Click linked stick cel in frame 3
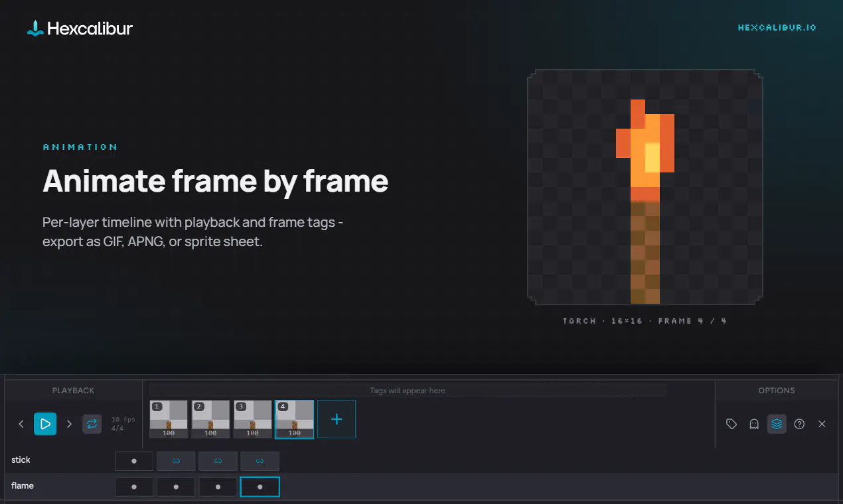843x504 pixels. pos(218,461)
